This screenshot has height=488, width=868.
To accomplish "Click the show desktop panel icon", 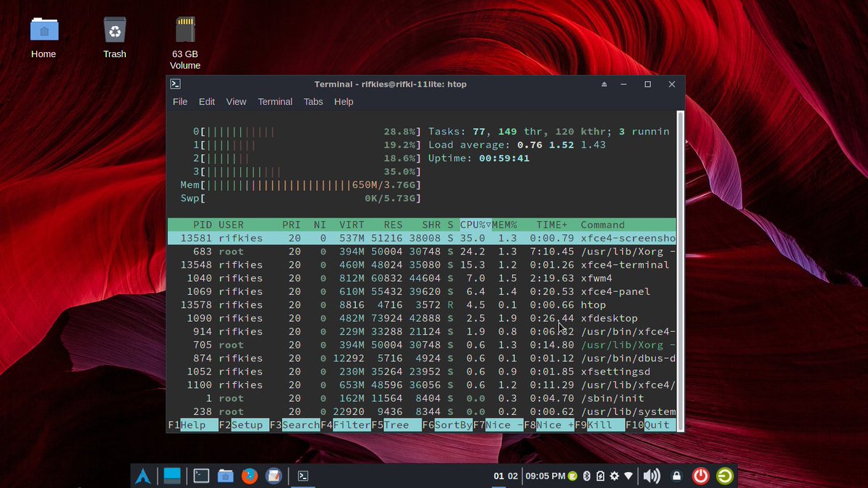I will (x=172, y=476).
